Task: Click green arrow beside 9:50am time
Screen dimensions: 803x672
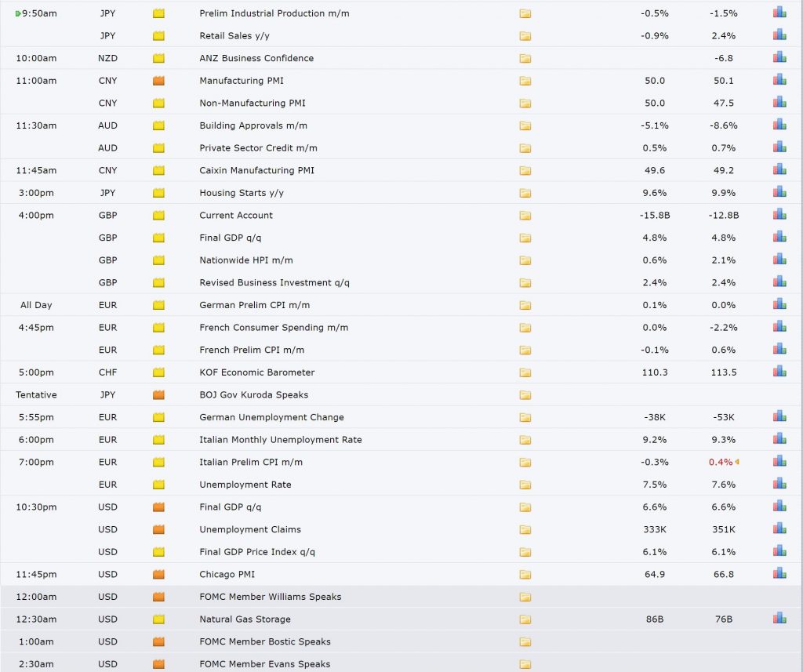Action: click(19, 14)
